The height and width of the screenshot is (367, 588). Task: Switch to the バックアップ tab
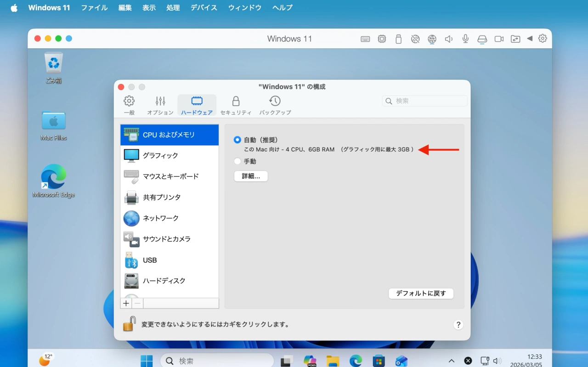(x=274, y=105)
